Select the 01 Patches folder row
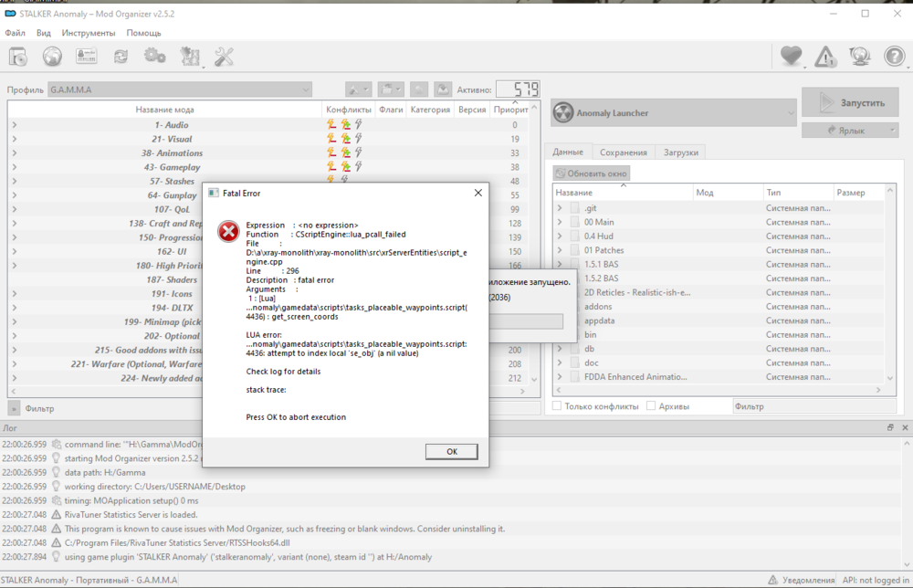 coord(719,250)
